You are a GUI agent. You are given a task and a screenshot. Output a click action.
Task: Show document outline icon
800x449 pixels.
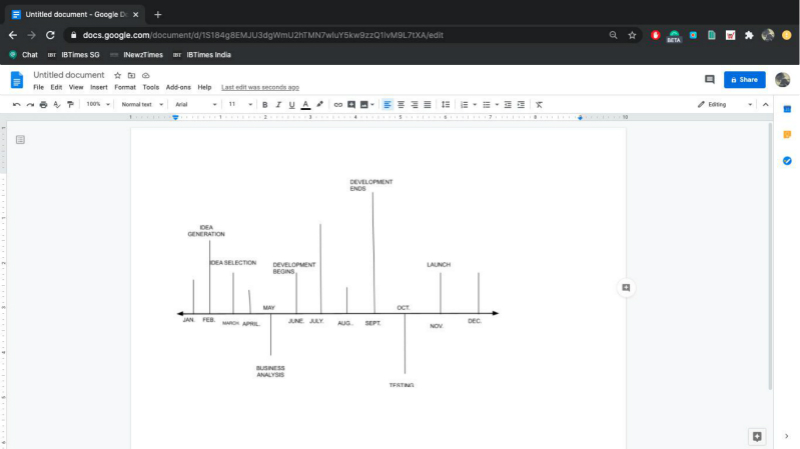click(x=20, y=140)
